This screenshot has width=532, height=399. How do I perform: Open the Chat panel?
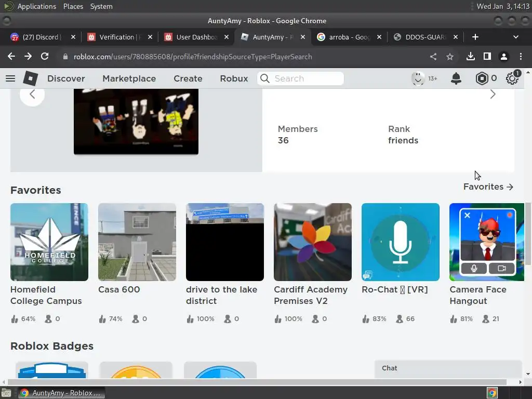[448, 369]
